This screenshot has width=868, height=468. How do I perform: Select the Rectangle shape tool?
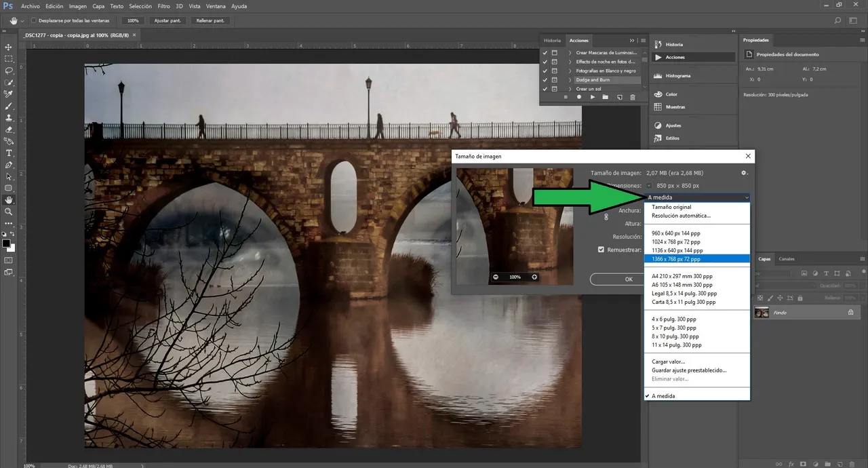[x=9, y=188]
